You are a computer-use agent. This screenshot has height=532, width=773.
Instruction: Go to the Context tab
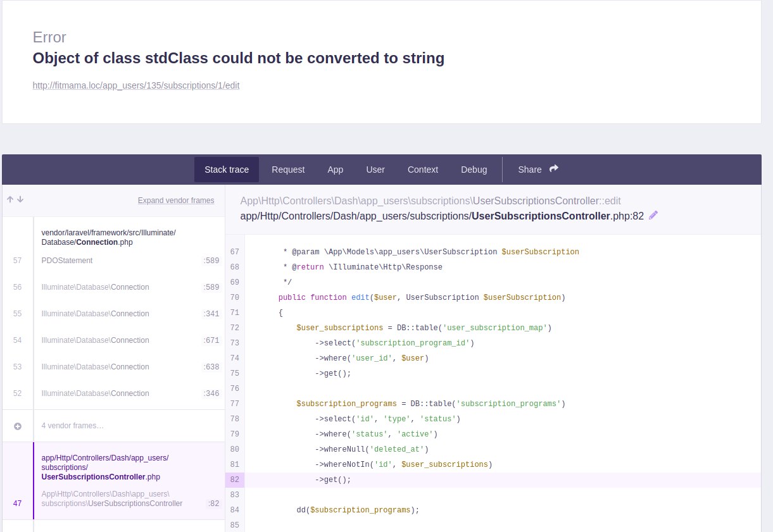(423, 170)
